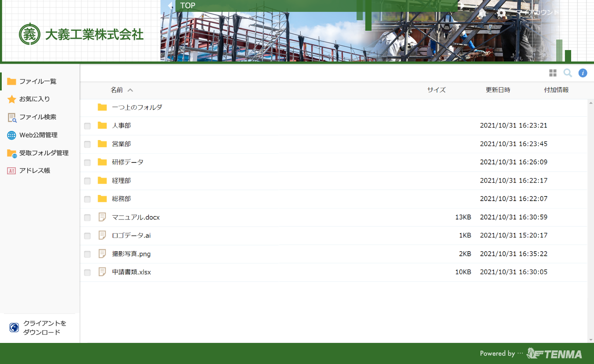Check the 人事部 checkbox
Image resolution: width=594 pixels, height=364 pixels.
(x=87, y=126)
